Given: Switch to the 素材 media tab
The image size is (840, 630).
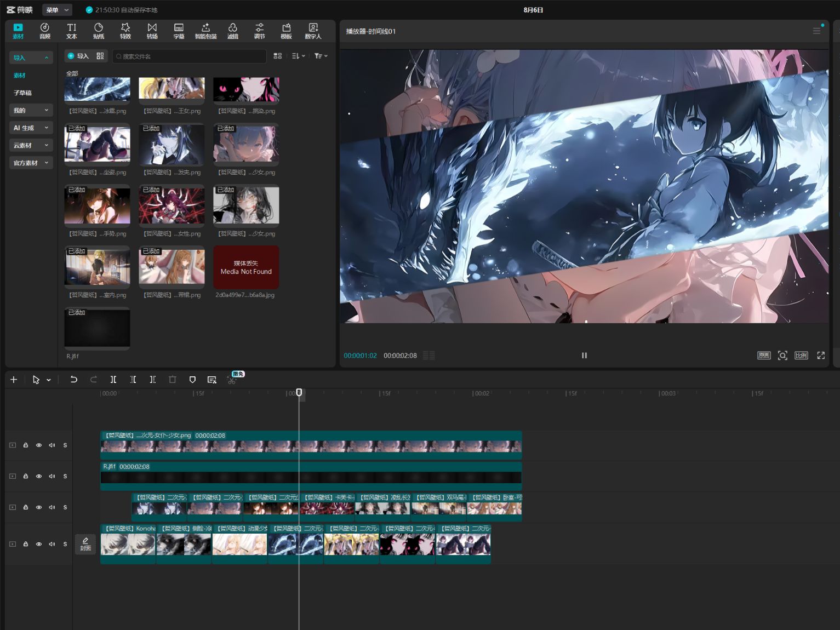Looking at the screenshot, I should 18,31.
